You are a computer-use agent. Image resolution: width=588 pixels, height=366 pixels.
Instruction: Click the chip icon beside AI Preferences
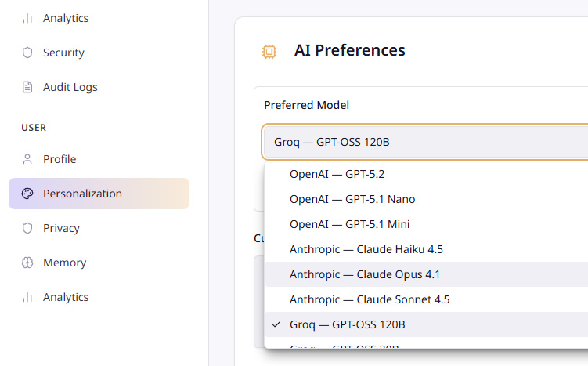point(269,51)
